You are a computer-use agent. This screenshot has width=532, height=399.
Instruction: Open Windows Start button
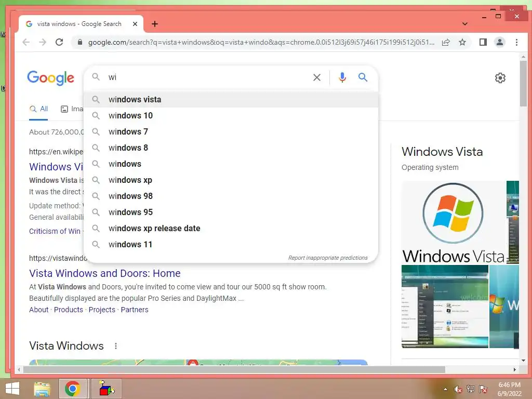tap(12, 389)
